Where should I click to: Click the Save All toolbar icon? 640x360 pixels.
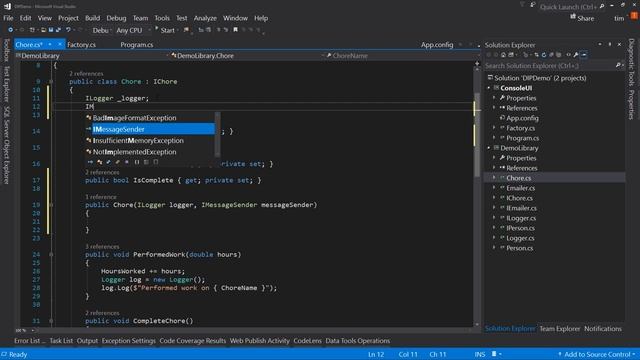coord(58,30)
